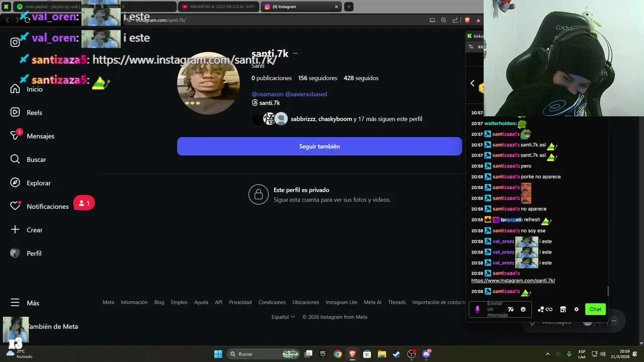644x362 pixels.
Task: Launch Epic Games from the taskbar
Action: click(323, 354)
